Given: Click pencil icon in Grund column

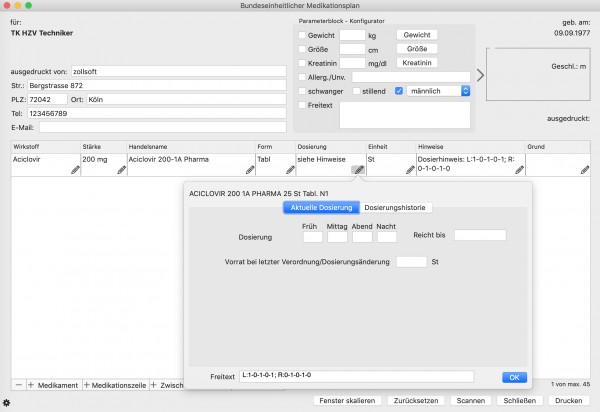Looking at the screenshot, I should (585, 170).
